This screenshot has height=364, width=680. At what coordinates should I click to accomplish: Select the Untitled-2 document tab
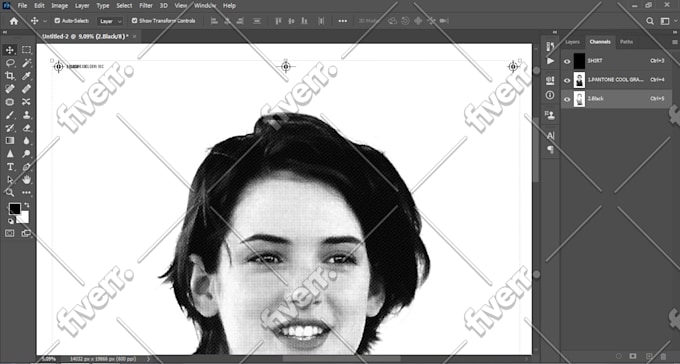point(85,36)
